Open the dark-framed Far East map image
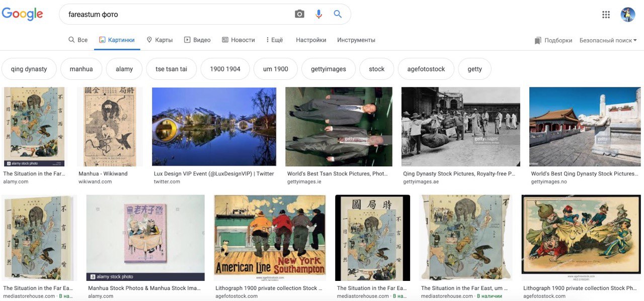 pyautogui.click(x=373, y=238)
